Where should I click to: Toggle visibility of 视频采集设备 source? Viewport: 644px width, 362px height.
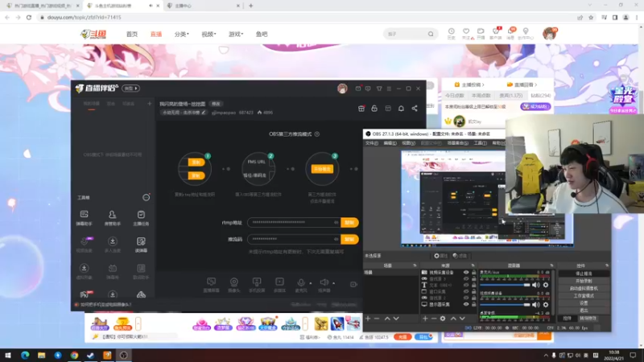466,272
